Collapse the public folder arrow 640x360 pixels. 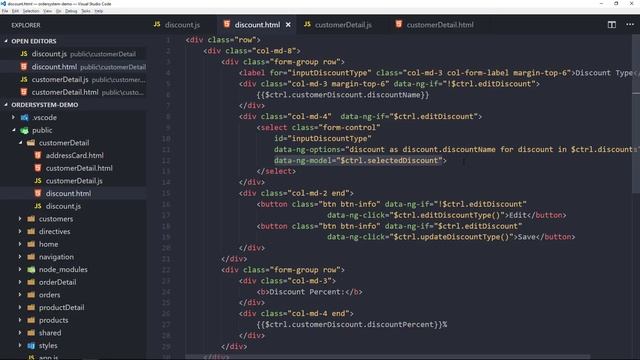coord(13,130)
